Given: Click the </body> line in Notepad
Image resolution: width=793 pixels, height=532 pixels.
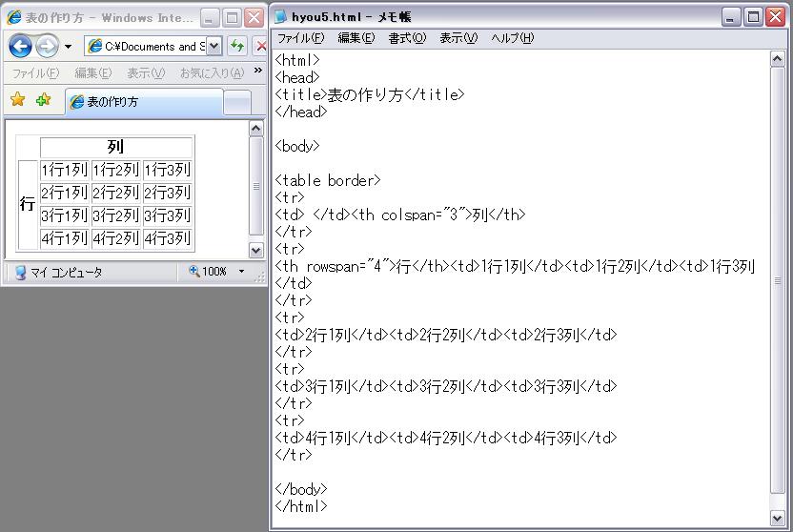Looking at the screenshot, I should pyautogui.click(x=301, y=489).
